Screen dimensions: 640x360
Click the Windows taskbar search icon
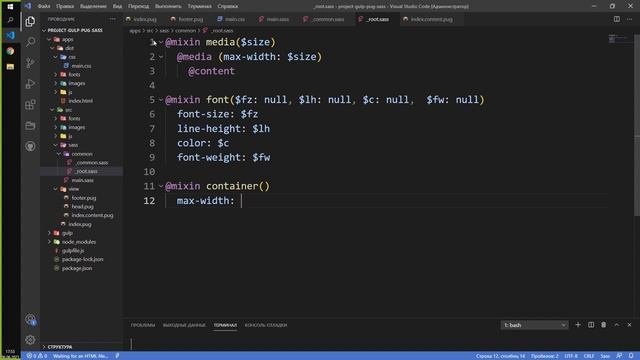10,20
